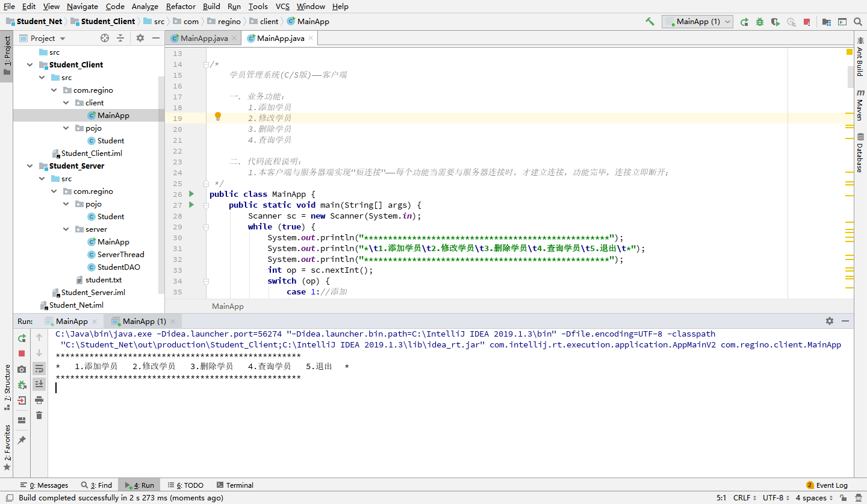Open Run panel settings gear
This screenshot has height=504, width=867.
[x=830, y=321]
